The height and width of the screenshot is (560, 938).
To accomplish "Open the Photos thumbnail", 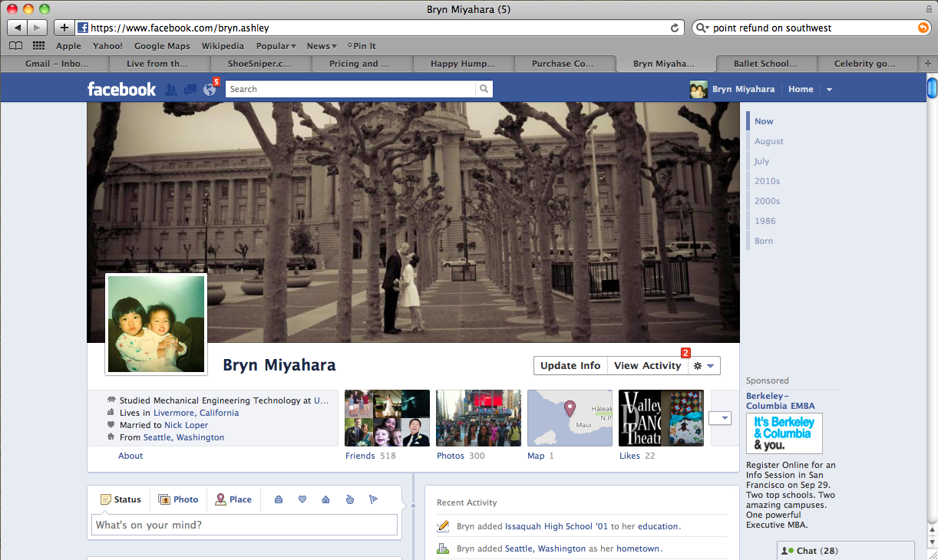I will [x=478, y=418].
